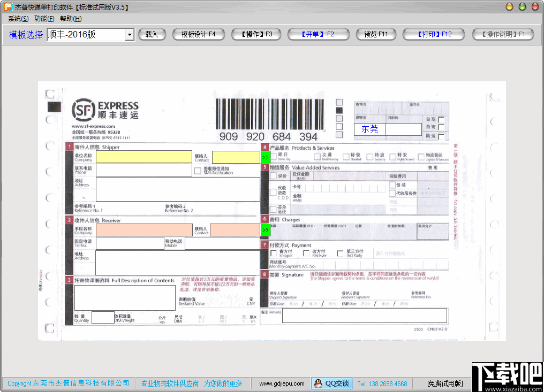Open 模板设计 F4 template designer
The width and height of the screenshot is (544, 392).
coord(199,34)
